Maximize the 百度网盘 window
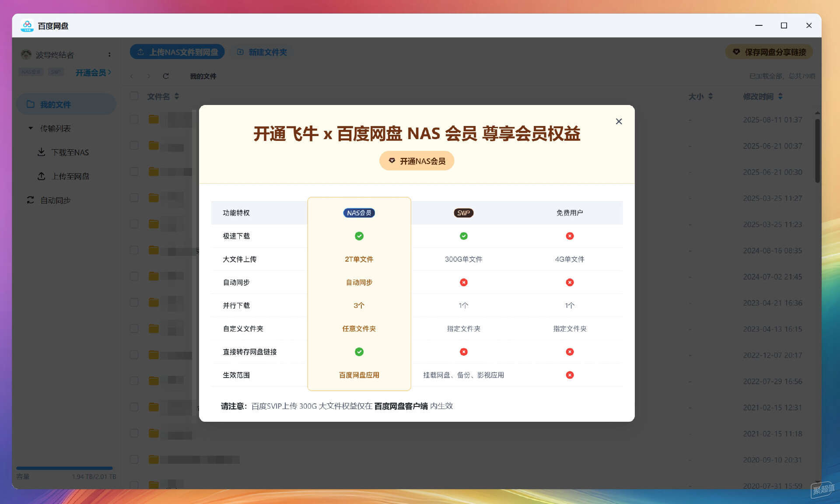Screen dimensions: 840x504 coord(784,25)
